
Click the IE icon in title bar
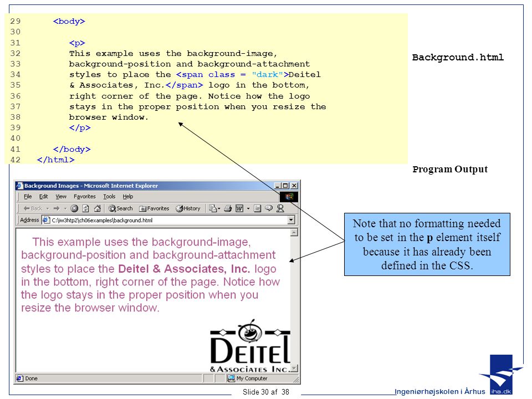click(20, 186)
